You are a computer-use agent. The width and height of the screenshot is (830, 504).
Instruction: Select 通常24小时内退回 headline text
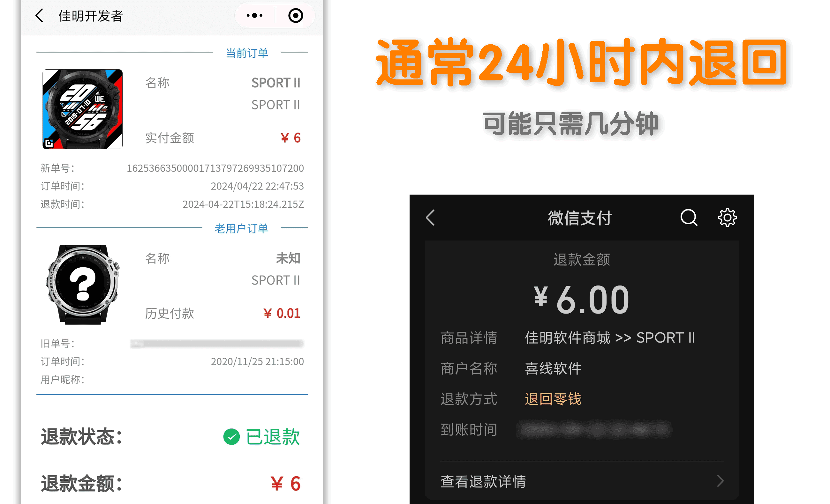pos(582,63)
